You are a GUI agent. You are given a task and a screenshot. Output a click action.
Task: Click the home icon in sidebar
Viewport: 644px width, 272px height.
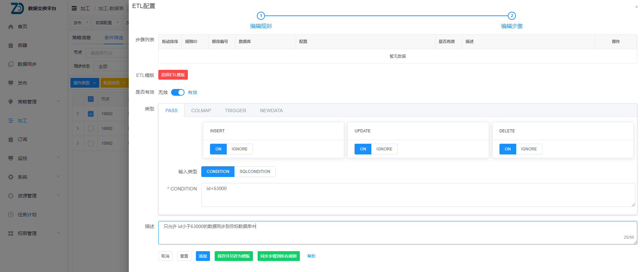point(11,27)
